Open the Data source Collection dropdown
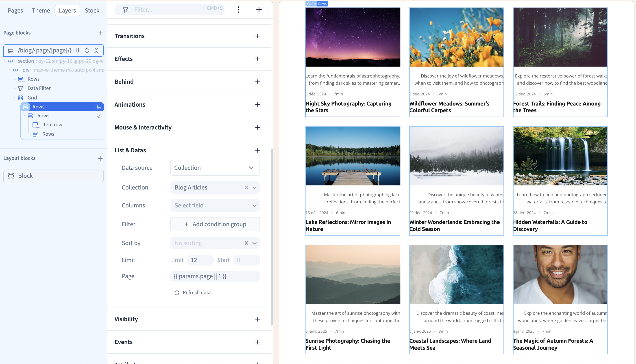Screen dimensions: 636x364 pos(214,168)
